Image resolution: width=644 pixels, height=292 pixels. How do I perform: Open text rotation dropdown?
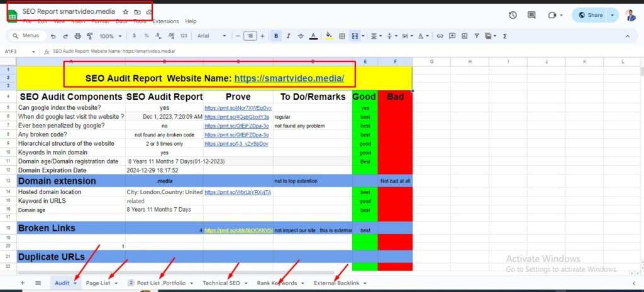(423, 36)
